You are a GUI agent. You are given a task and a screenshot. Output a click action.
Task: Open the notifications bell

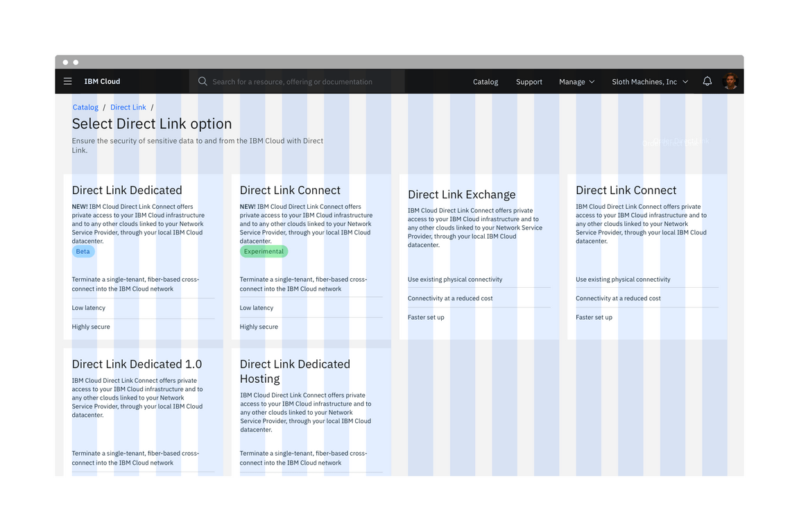[x=707, y=82]
